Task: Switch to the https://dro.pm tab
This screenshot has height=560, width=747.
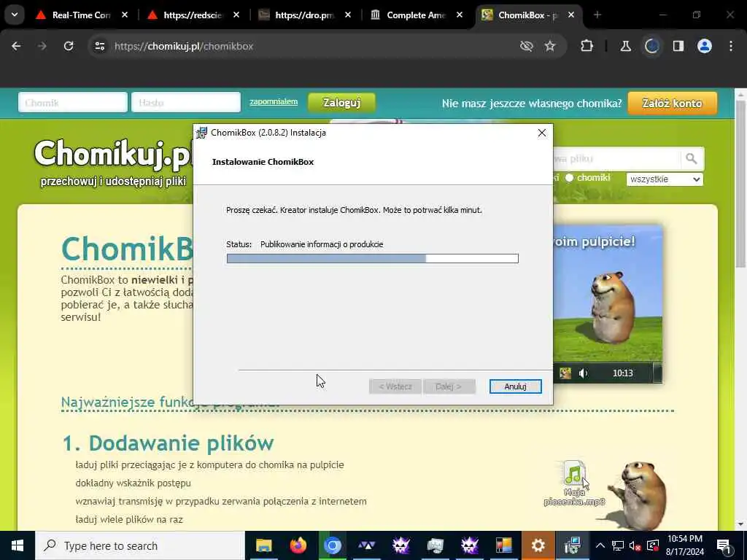Action: point(304,15)
